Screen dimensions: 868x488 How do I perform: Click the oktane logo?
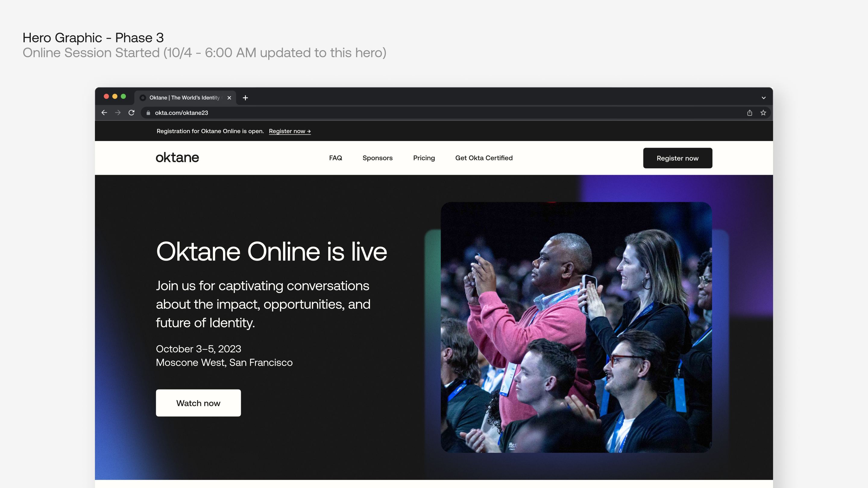(177, 158)
